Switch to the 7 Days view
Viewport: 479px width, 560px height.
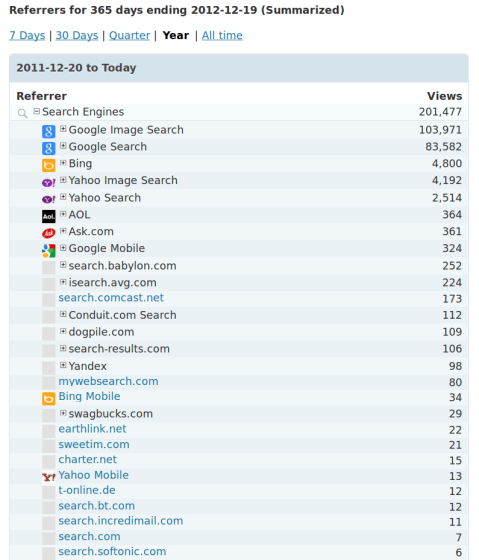click(27, 35)
